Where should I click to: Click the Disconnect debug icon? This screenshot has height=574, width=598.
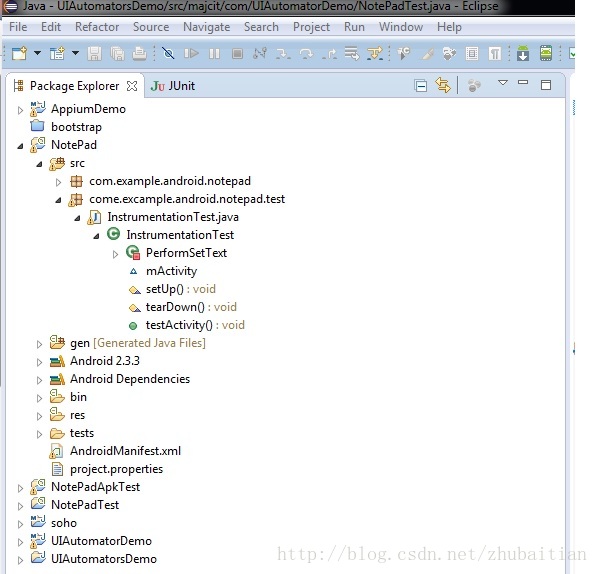click(260, 53)
